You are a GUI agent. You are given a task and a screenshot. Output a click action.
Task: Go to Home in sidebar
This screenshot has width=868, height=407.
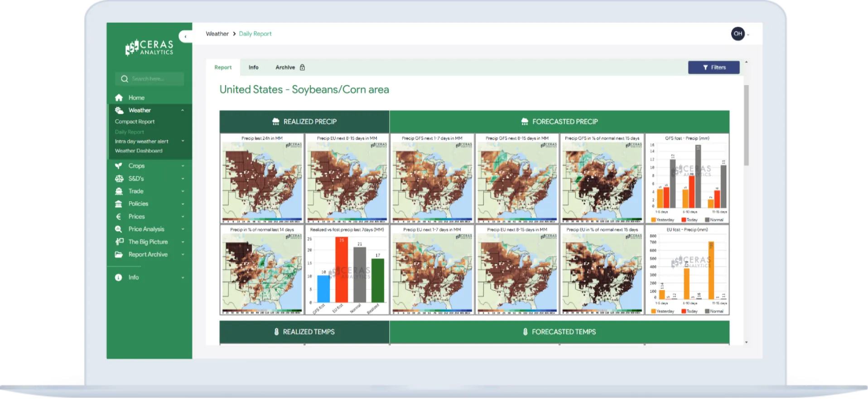click(136, 97)
